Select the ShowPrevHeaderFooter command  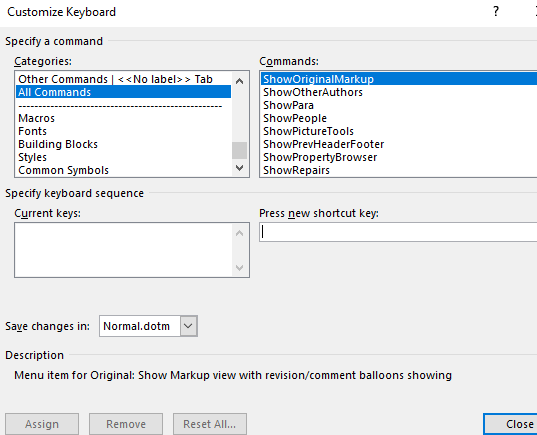(x=399, y=144)
